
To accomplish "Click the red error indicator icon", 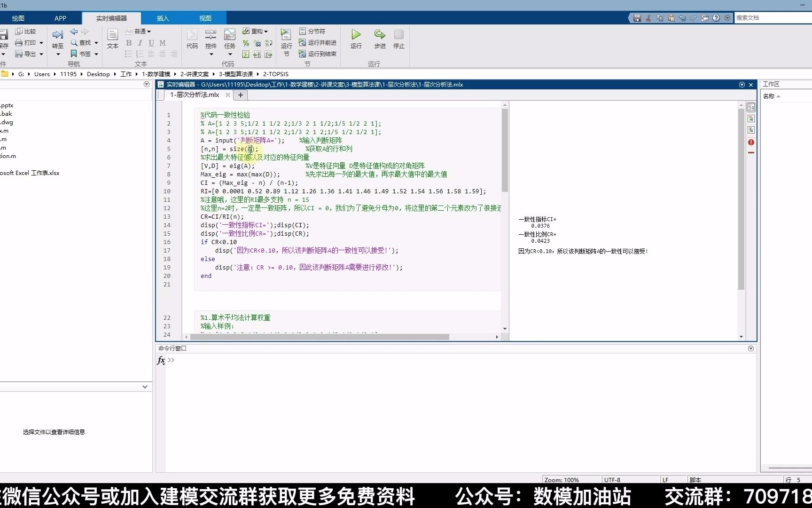I will [x=751, y=142].
